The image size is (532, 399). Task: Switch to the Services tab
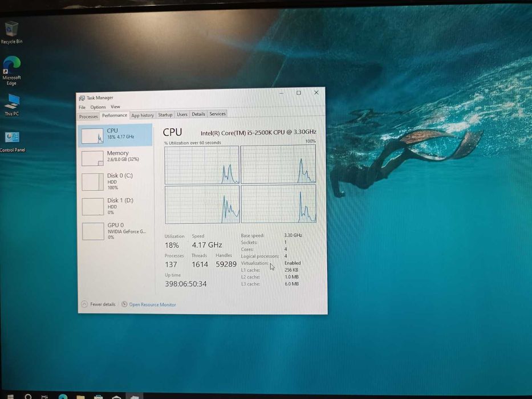tap(217, 113)
